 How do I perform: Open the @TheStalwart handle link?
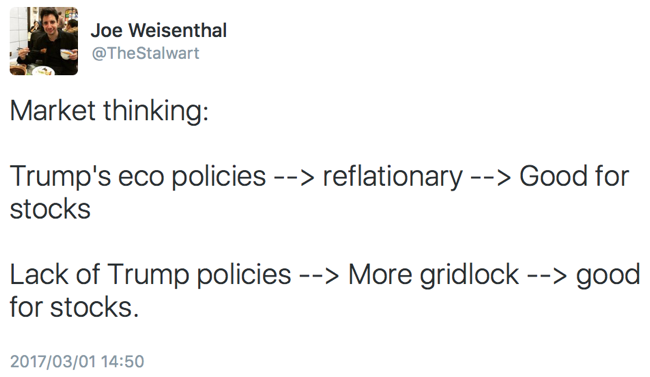tap(145, 53)
